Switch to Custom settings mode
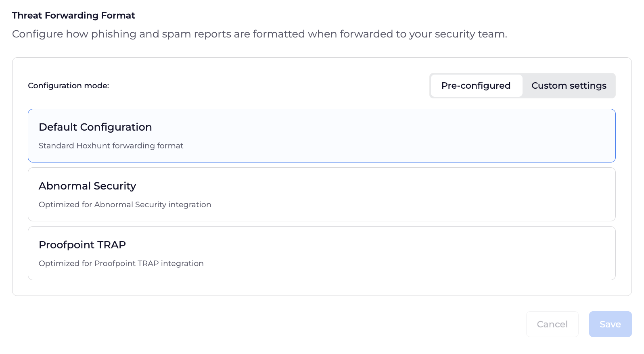This screenshot has height=354, width=644. [x=569, y=85]
